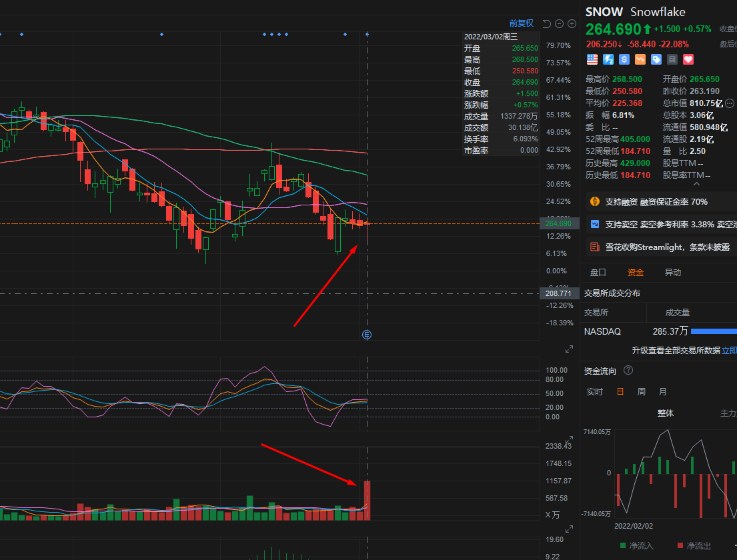This screenshot has height=560, width=737.
Task: Select the 整体 capital flow view
Action: pos(665,413)
